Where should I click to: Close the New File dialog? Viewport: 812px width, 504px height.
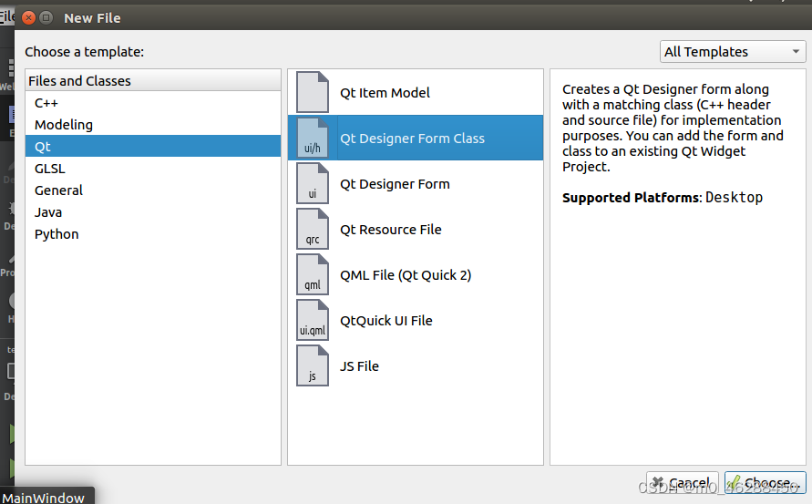coord(29,18)
